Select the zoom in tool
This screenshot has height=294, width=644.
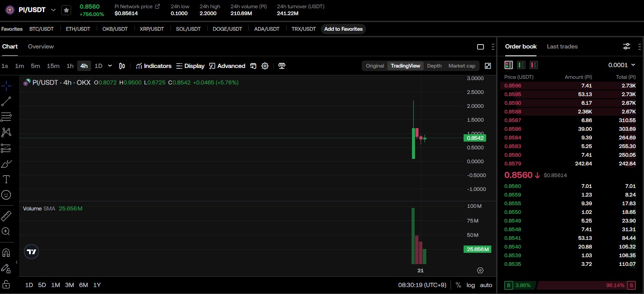coord(6,231)
